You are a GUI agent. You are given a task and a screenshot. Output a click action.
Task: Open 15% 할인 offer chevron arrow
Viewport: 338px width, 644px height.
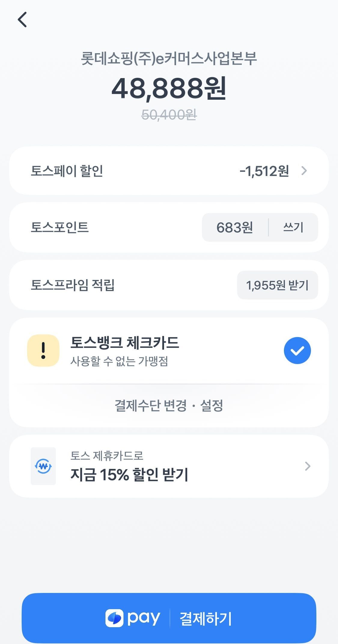pyautogui.click(x=307, y=466)
